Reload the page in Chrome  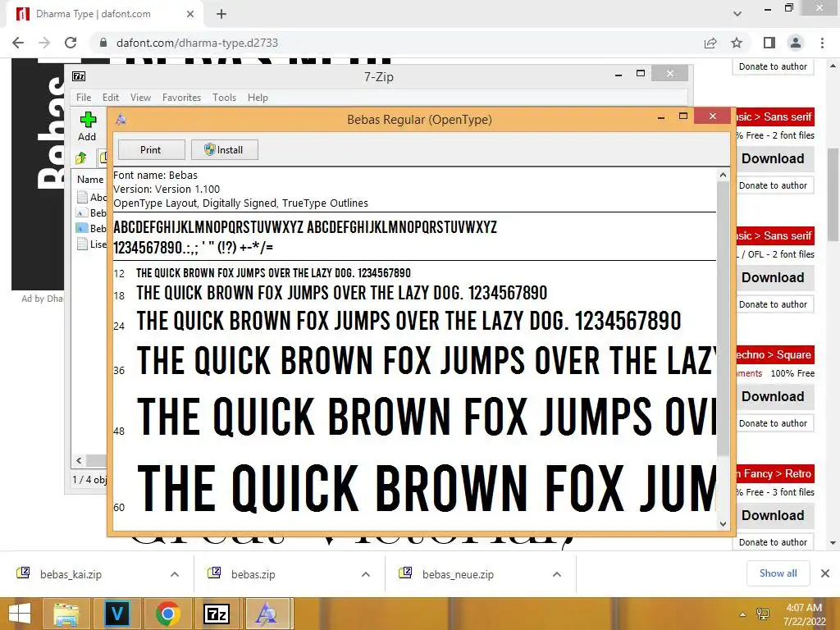click(x=71, y=43)
